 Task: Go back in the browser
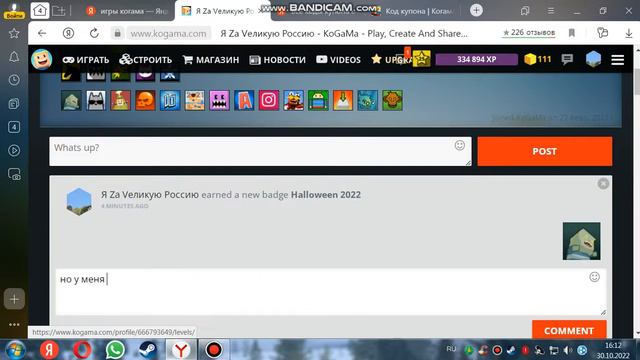42,33
